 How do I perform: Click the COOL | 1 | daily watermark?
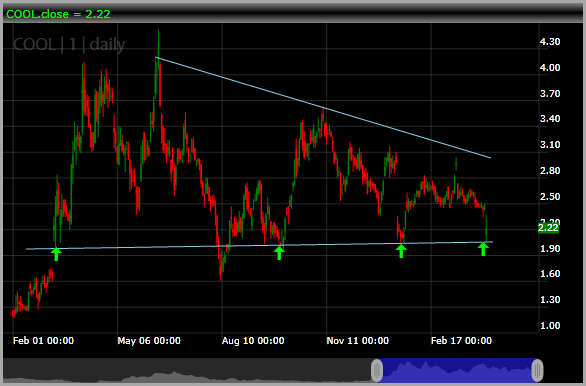point(69,44)
